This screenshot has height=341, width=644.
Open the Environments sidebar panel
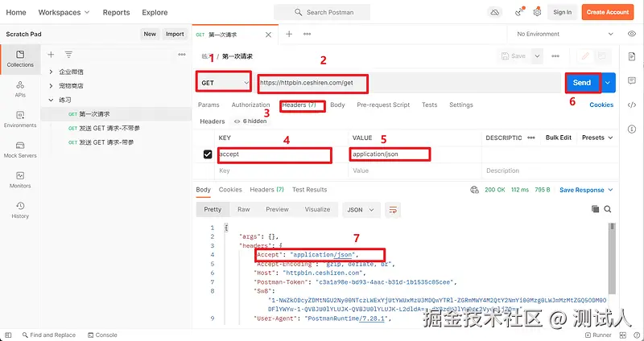20,119
